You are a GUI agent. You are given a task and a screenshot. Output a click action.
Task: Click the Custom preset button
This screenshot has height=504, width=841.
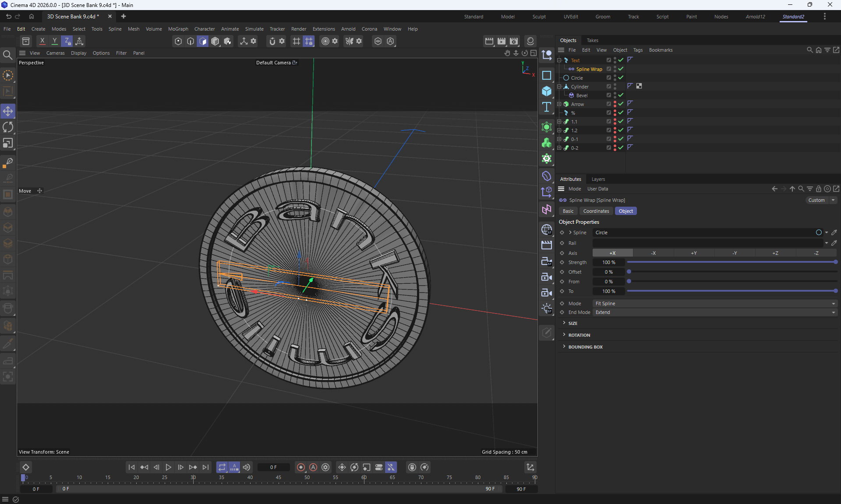[816, 200]
